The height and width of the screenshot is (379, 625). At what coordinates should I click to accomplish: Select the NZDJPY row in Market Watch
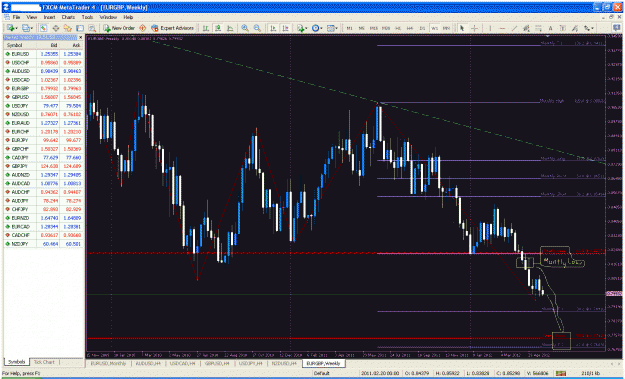(44, 244)
